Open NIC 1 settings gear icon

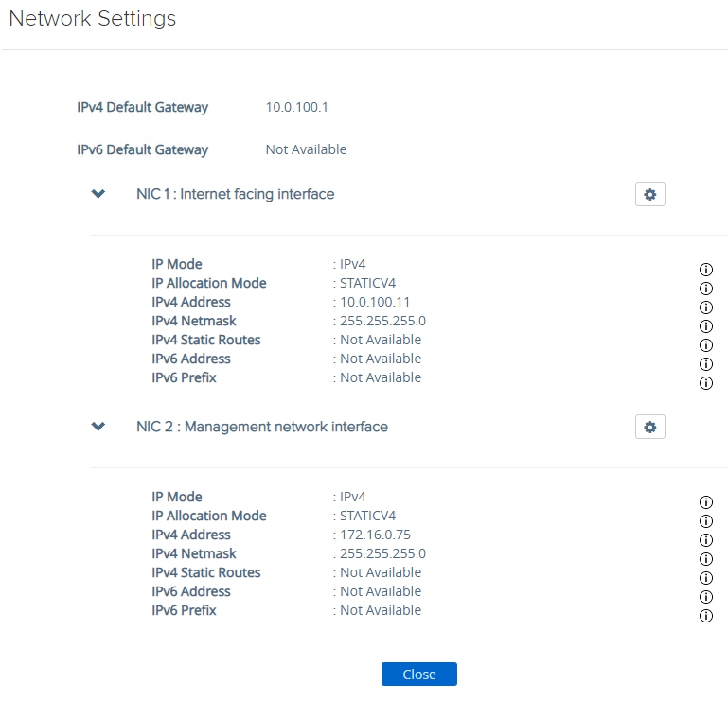tap(649, 194)
